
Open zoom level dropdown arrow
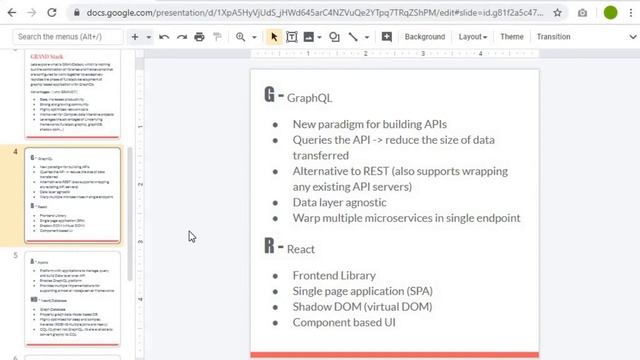click(x=254, y=37)
